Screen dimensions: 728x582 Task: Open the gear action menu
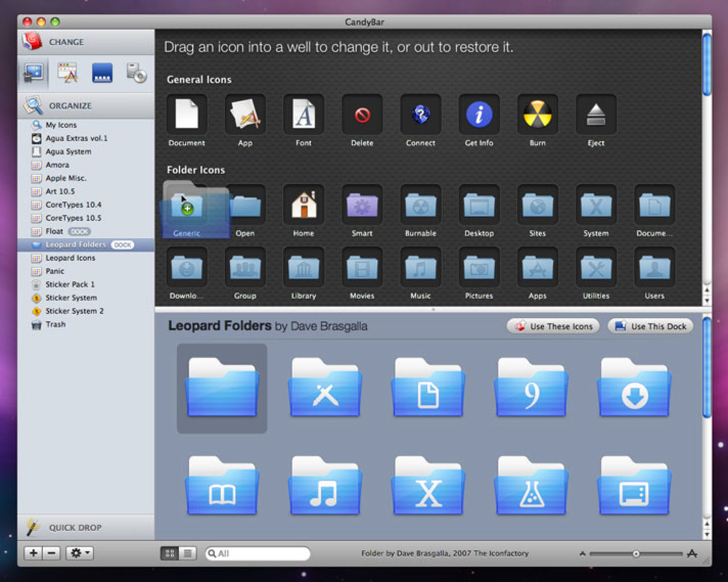[x=79, y=553]
